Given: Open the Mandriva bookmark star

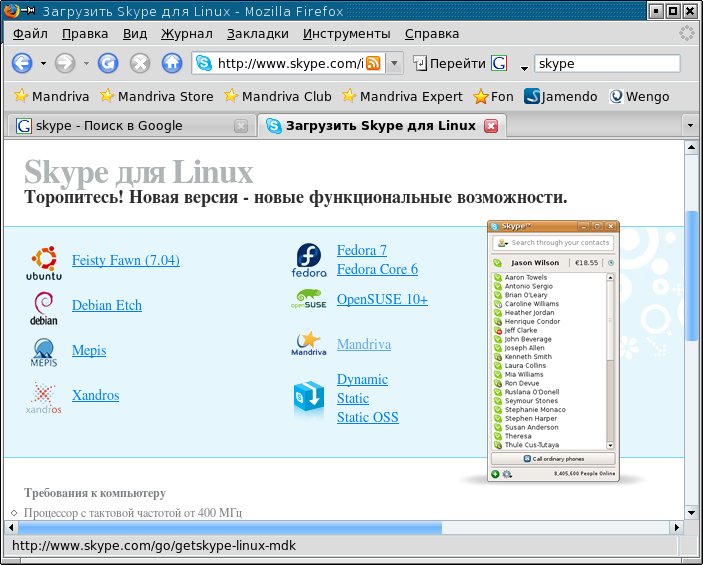Looking at the screenshot, I should 51,96.
